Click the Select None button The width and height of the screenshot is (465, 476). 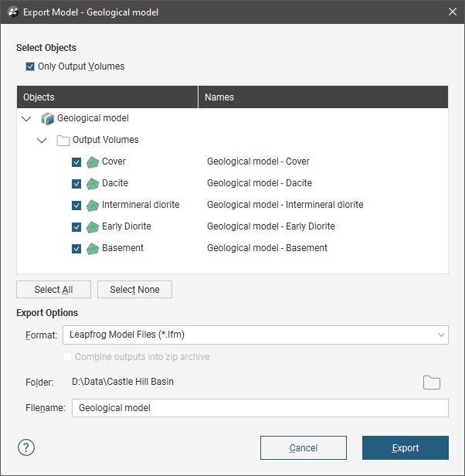[x=134, y=289]
